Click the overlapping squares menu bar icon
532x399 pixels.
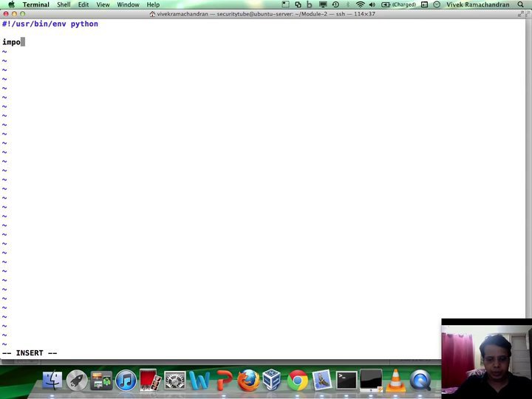point(298,4)
